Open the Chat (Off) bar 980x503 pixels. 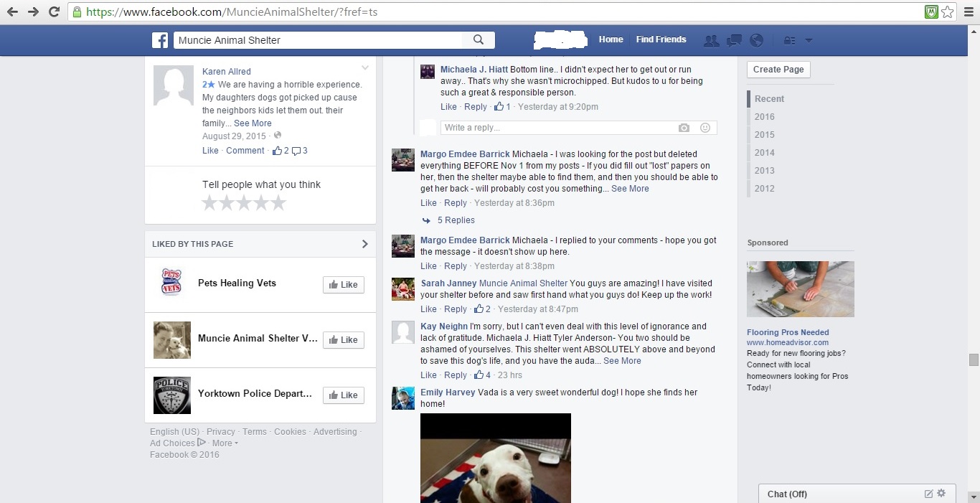coord(857,494)
